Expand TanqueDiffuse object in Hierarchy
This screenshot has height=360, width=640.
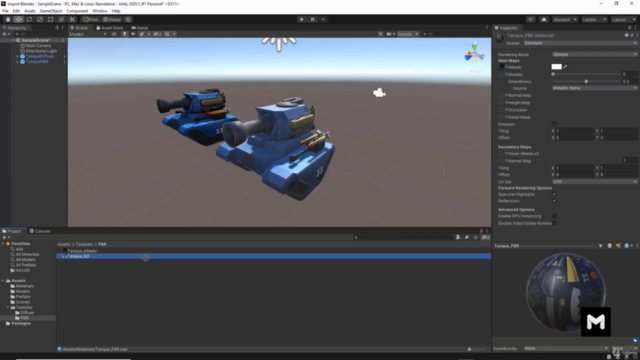coord(17,56)
